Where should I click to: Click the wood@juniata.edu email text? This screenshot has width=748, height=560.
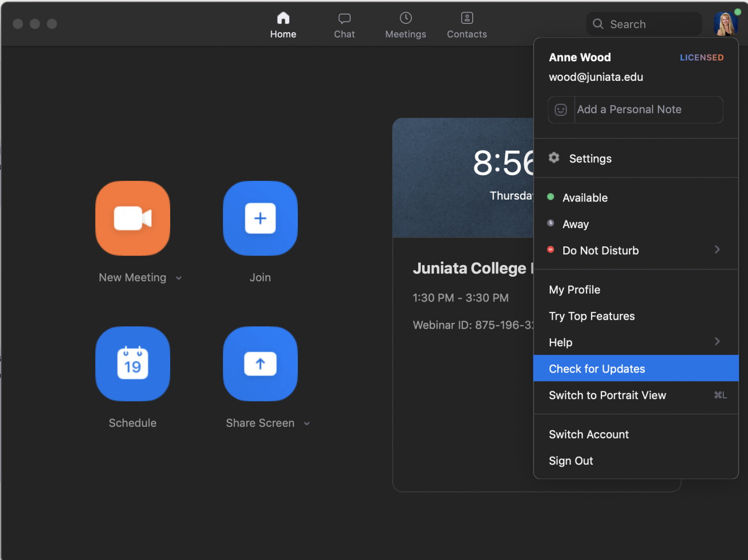[x=596, y=77]
